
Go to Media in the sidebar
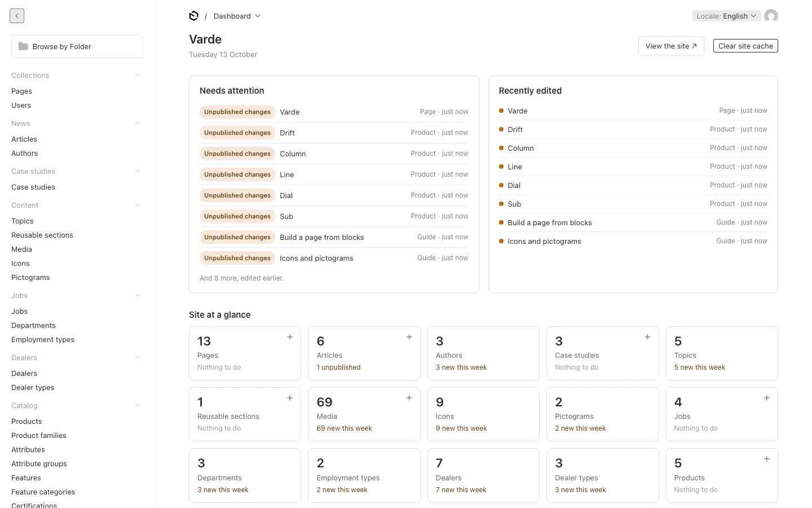coord(21,249)
